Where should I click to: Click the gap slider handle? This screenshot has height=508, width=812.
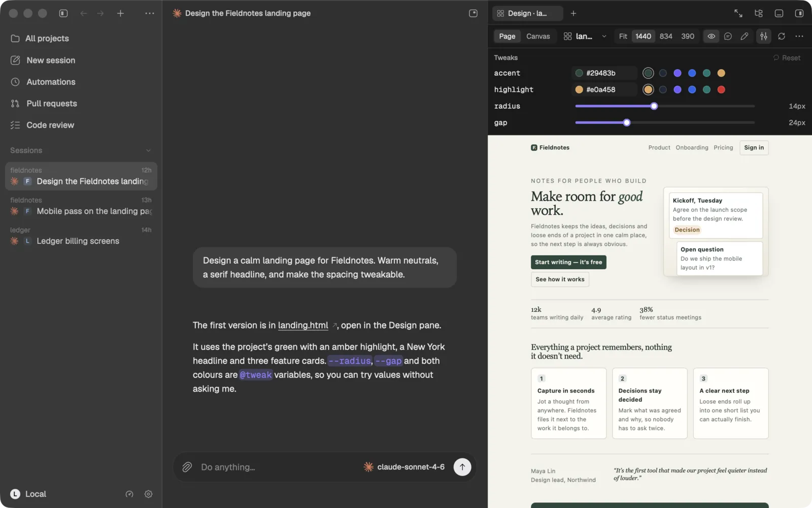[627, 122]
